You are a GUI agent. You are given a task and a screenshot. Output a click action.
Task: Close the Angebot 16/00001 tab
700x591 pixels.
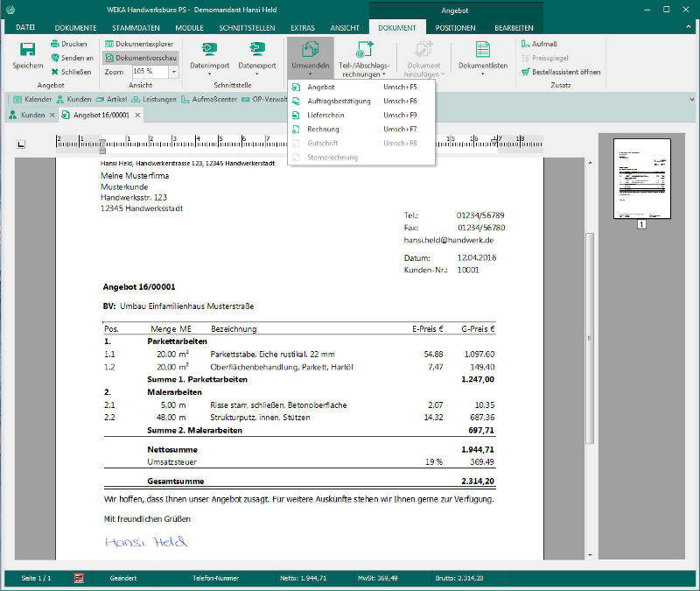(138, 116)
